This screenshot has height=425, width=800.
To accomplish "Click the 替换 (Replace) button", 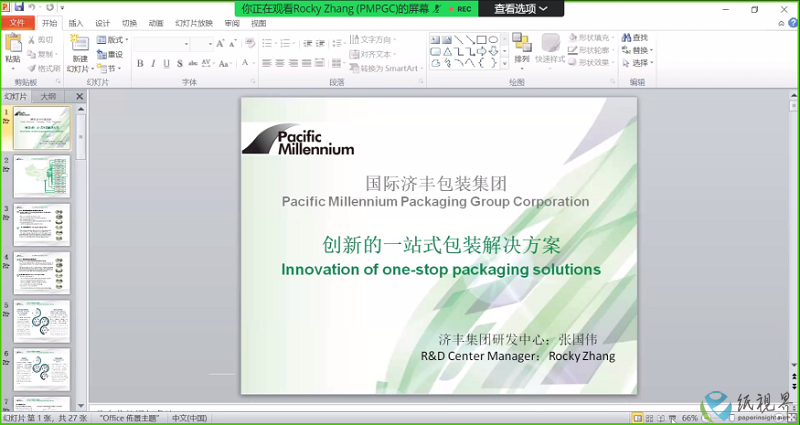I will point(637,50).
